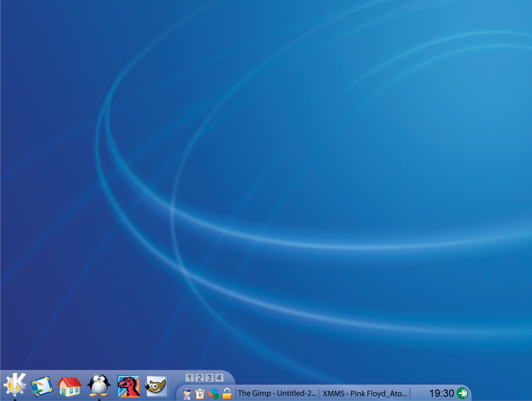Click the Tux penguin icon
532x401 pixels.
99,385
